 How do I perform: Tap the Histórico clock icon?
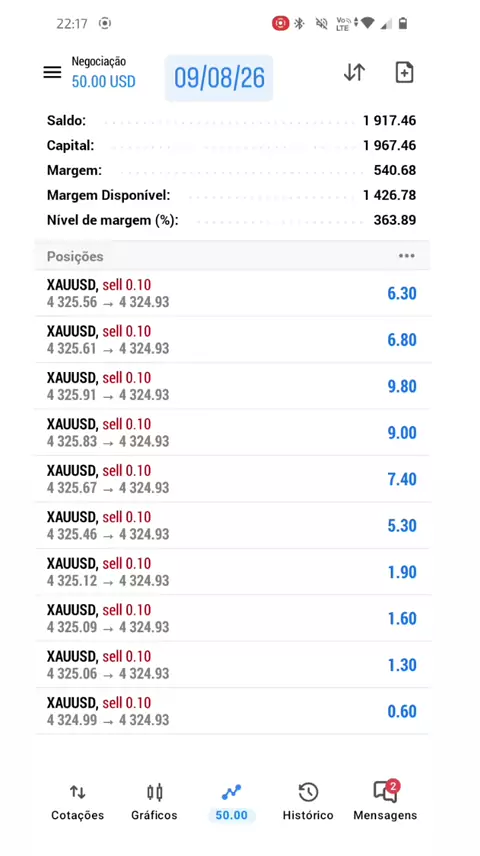point(308,792)
